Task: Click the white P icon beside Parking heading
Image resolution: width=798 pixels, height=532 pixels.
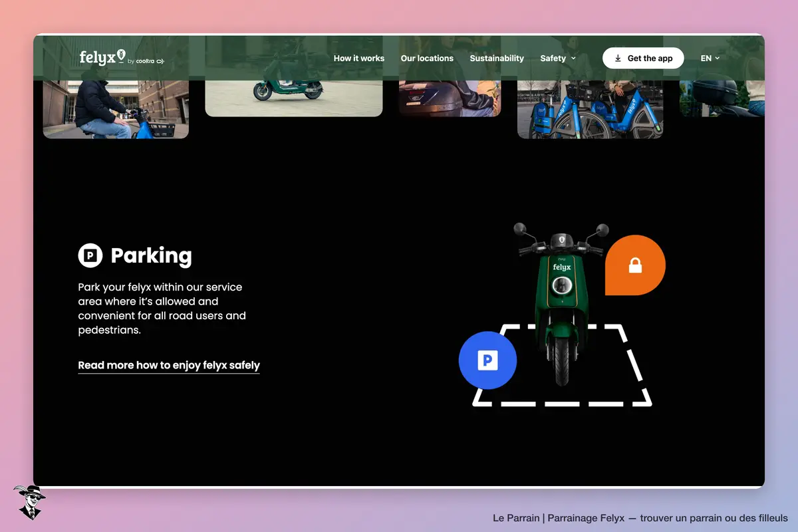Action: click(x=90, y=255)
